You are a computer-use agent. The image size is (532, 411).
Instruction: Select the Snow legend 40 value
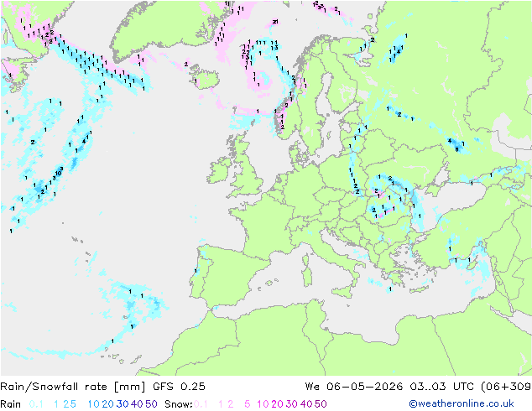306,404
